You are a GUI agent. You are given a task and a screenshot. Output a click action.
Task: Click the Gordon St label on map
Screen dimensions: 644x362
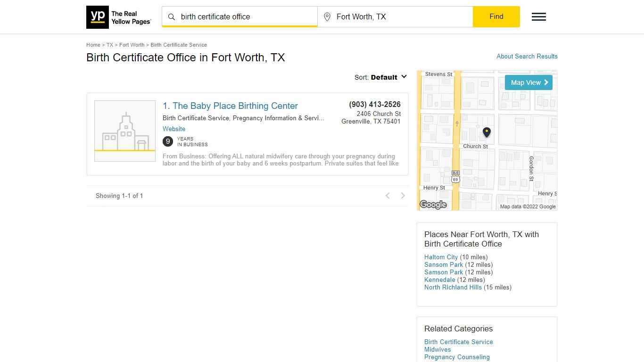tap(531, 169)
